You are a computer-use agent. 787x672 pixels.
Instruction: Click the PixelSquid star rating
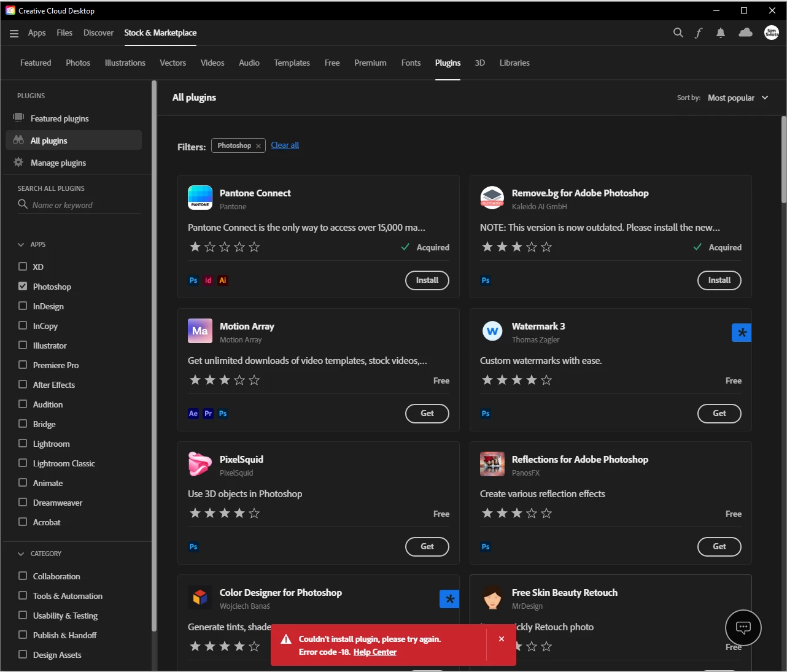point(225,513)
